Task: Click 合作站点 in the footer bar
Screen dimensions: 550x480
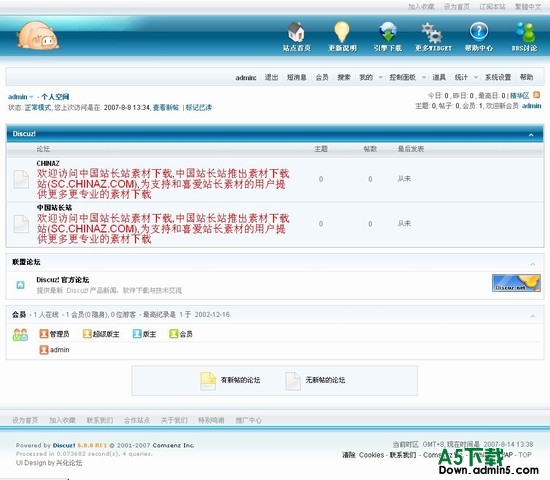Action: pos(137,420)
